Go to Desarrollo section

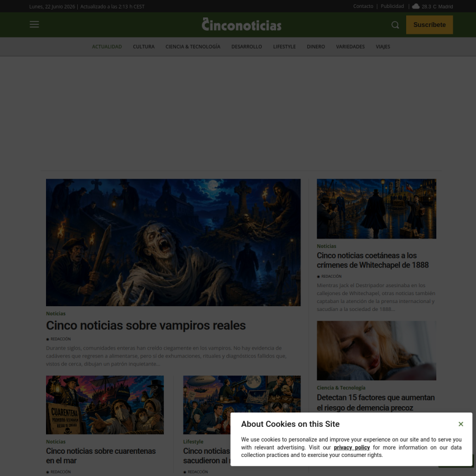[x=246, y=47]
